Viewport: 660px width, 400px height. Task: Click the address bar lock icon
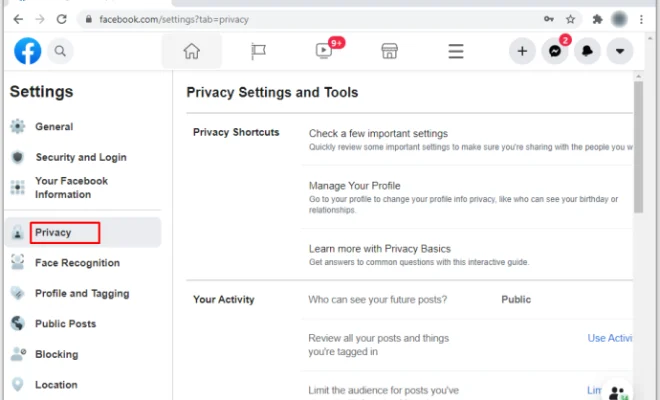pos(88,19)
